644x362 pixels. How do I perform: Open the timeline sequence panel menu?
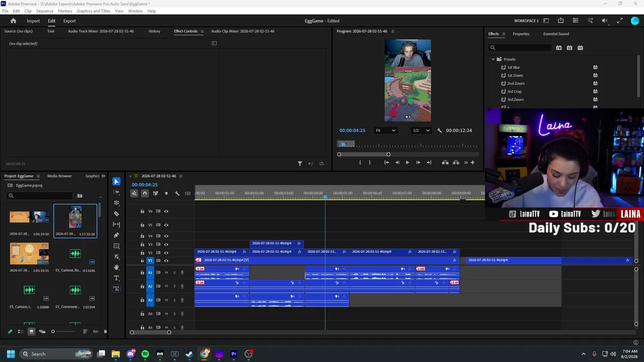coord(181,176)
